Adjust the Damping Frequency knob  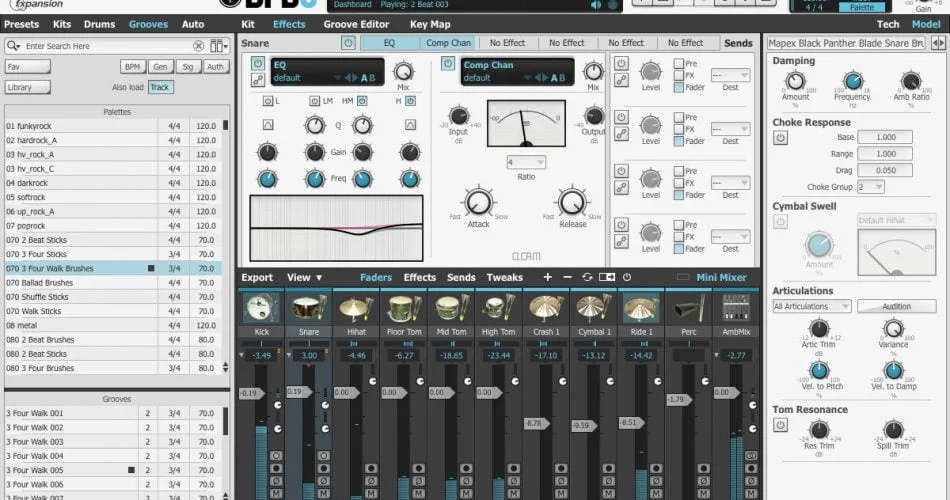[852, 81]
